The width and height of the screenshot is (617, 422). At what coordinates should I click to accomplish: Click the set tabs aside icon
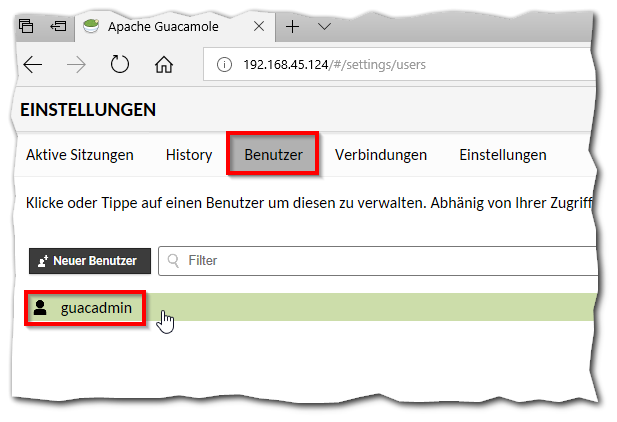(59, 26)
